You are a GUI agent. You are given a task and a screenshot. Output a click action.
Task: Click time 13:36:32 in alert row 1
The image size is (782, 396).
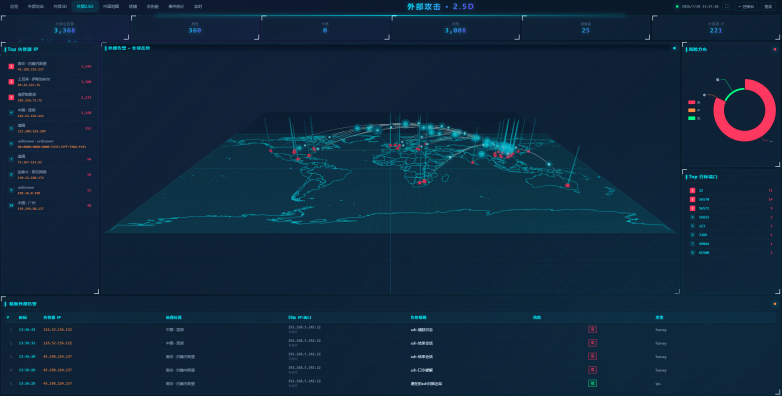click(27, 330)
